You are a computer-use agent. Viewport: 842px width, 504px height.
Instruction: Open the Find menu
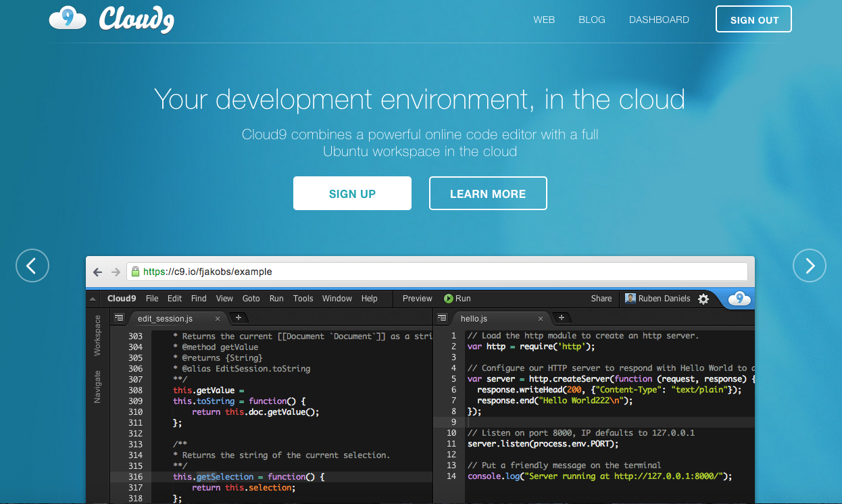(199, 299)
